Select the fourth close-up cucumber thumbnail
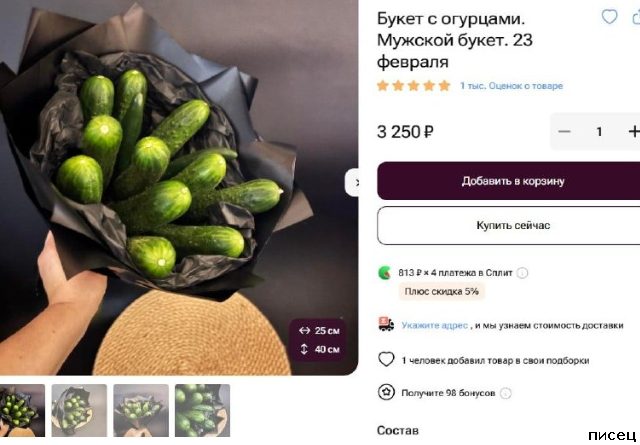Viewport: 640px width, 445px height. (202, 410)
